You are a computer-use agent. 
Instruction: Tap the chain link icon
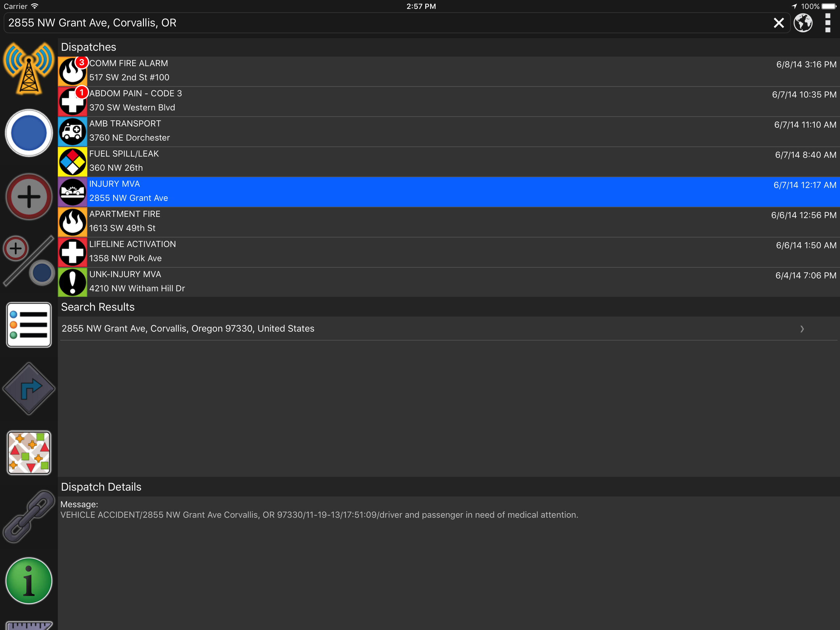click(29, 516)
